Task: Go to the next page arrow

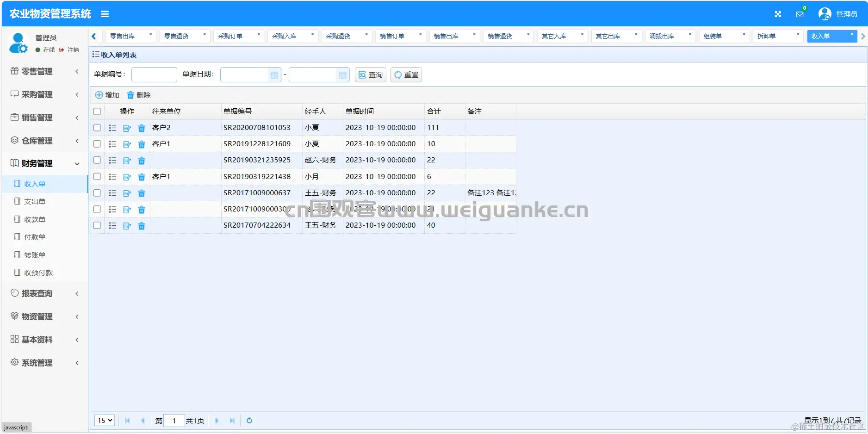Action: 217,421
